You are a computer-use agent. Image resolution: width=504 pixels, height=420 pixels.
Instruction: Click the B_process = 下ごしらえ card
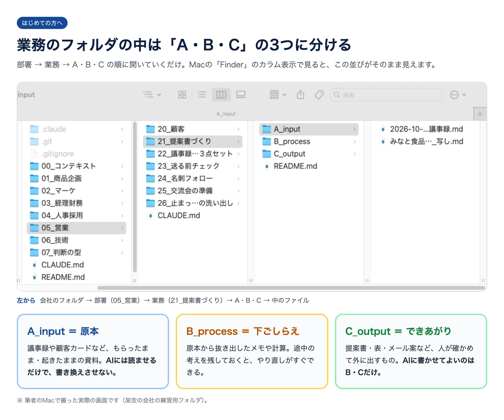click(x=252, y=351)
